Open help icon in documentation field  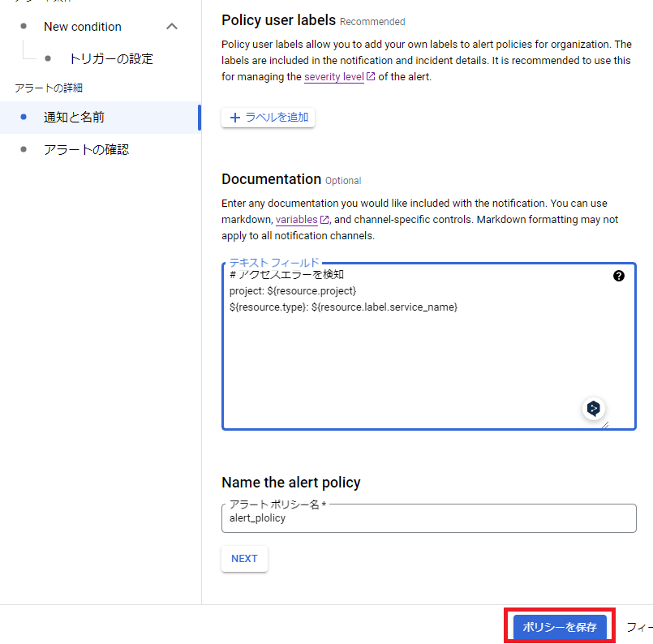click(x=618, y=276)
